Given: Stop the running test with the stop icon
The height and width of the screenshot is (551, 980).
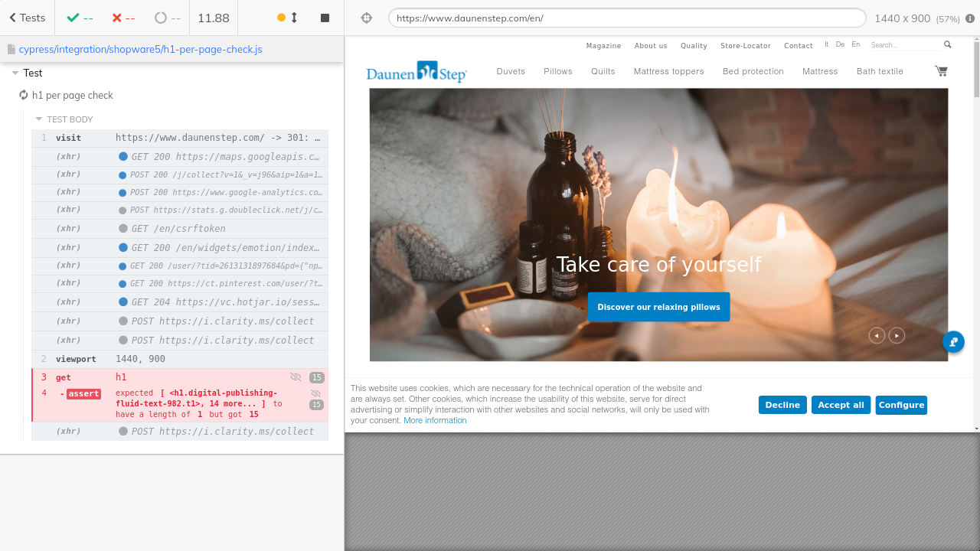Looking at the screenshot, I should [x=325, y=18].
